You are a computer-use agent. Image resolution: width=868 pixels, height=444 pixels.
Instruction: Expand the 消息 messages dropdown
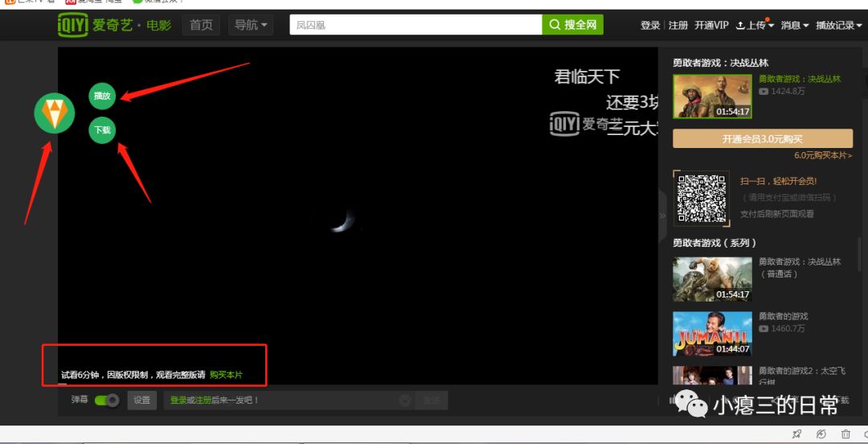pyautogui.click(x=795, y=26)
